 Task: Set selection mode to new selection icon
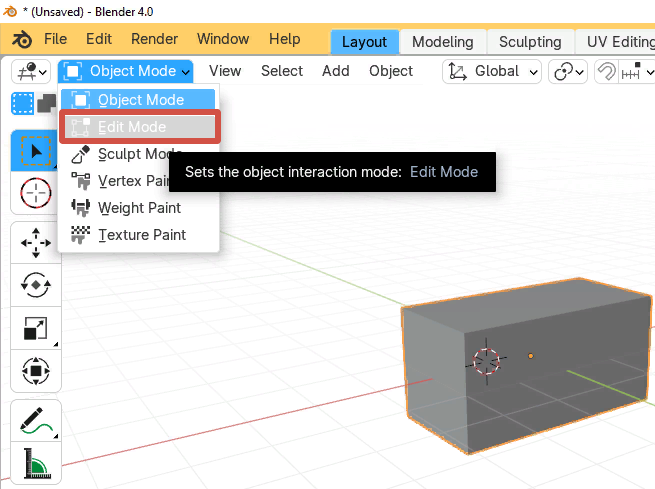[23, 103]
